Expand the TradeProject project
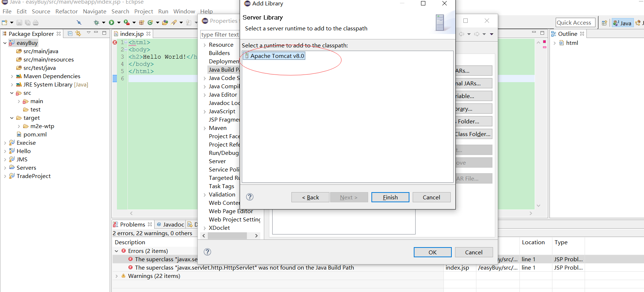644x292 pixels. click(5, 176)
